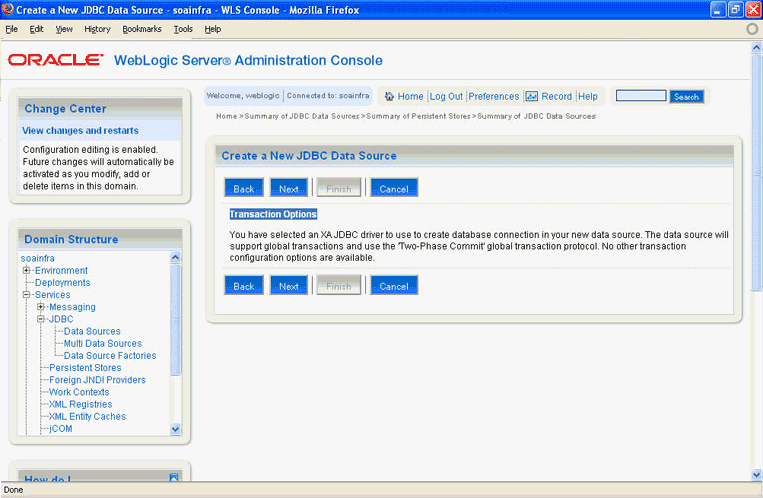Open the Tools menu

183,29
